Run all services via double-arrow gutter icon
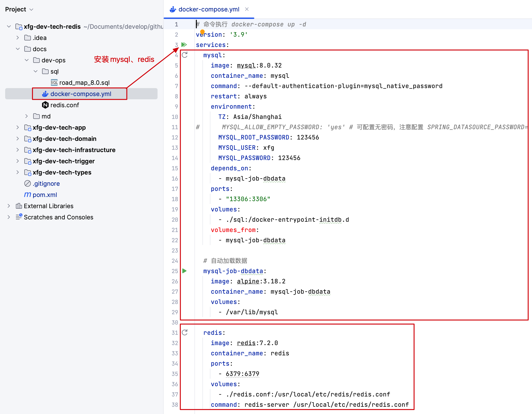This screenshot has height=414, width=532. point(184,45)
